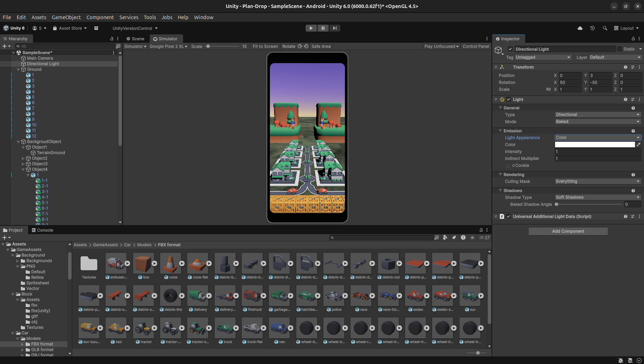The width and height of the screenshot is (644, 364).
Task: Select the police car model thumbnail
Action: coord(333,296)
